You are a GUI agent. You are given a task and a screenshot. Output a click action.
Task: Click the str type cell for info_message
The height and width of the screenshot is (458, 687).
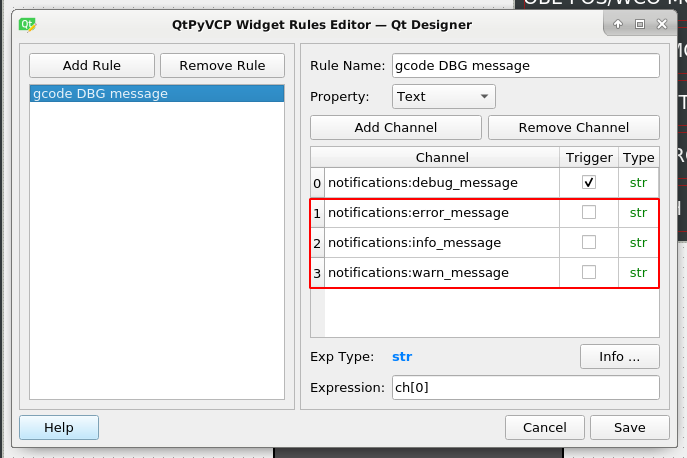click(638, 242)
